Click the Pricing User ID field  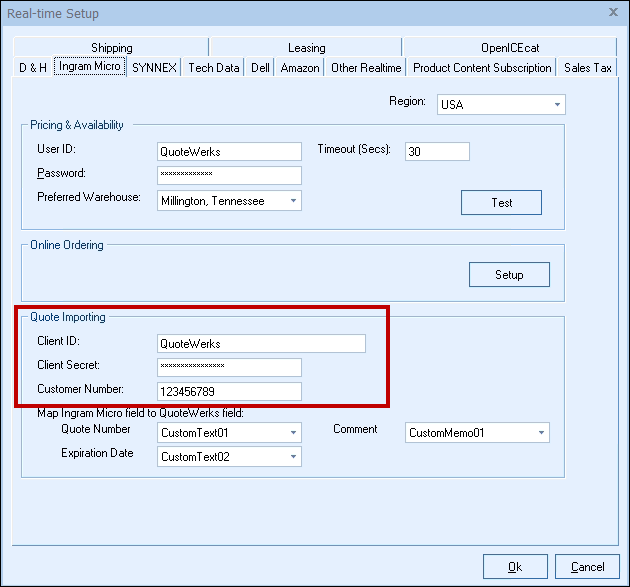[x=229, y=151]
